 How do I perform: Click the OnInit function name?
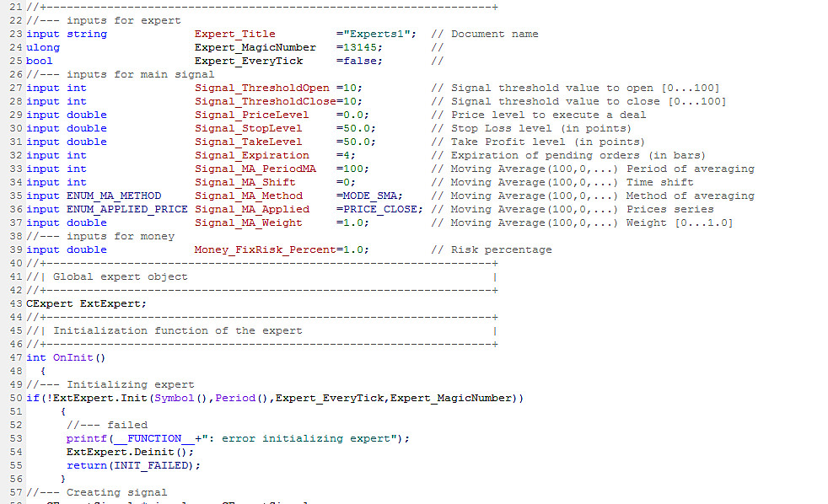click(73, 357)
